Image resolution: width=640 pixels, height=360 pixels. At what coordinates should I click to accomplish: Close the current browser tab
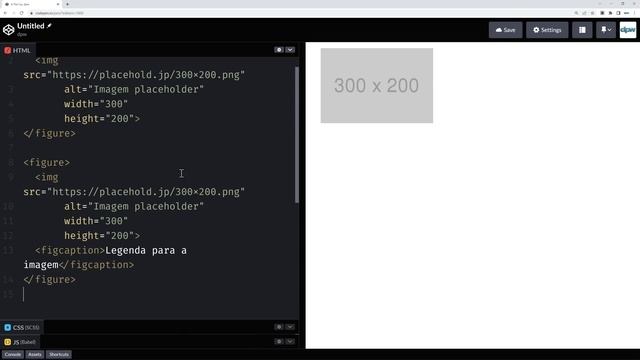[58, 4]
